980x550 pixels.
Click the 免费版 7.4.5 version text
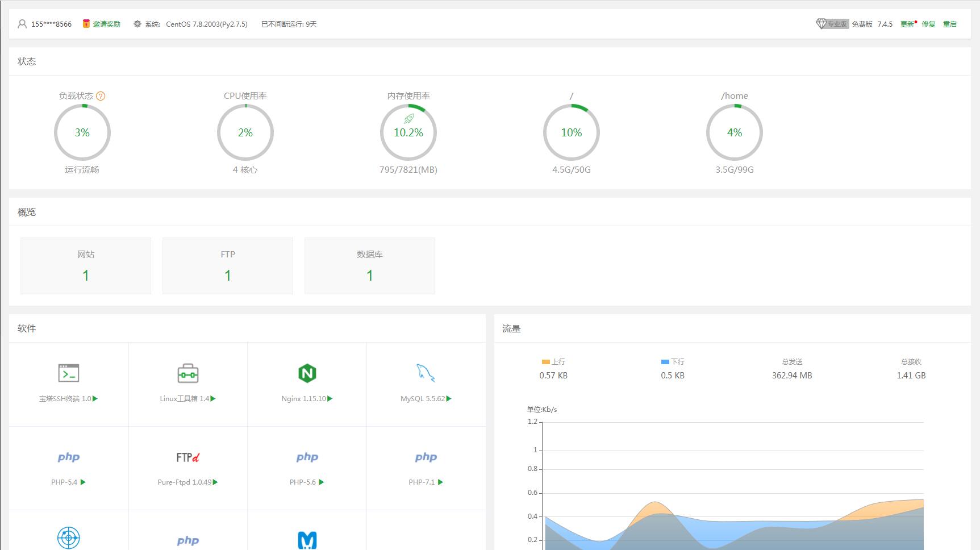point(872,24)
